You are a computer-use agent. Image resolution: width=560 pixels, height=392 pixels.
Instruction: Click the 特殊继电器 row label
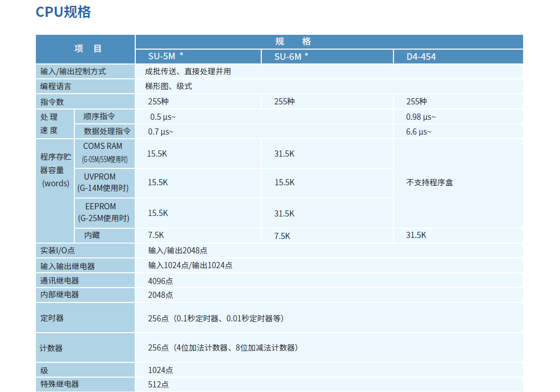pyautogui.click(x=60, y=384)
